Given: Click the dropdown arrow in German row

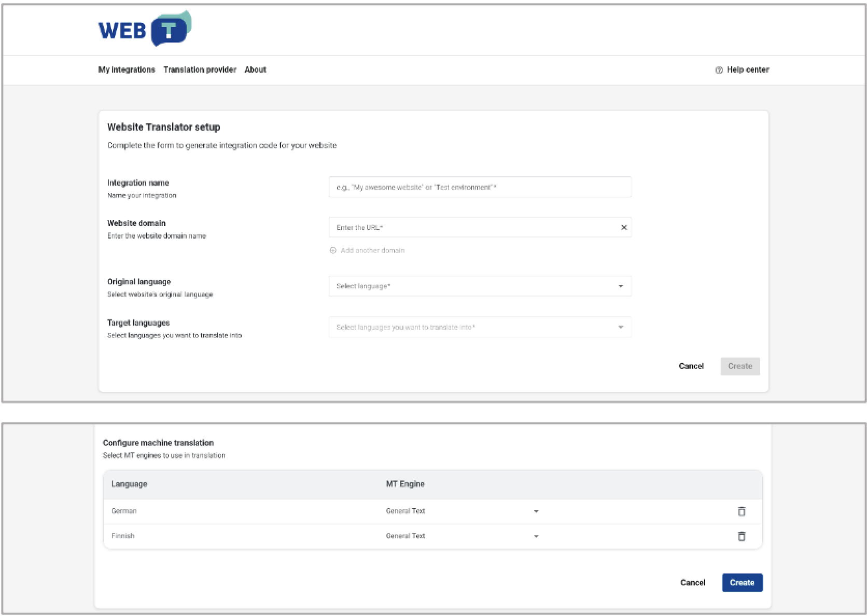Looking at the screenshot, I should click(x=536, y=512).
